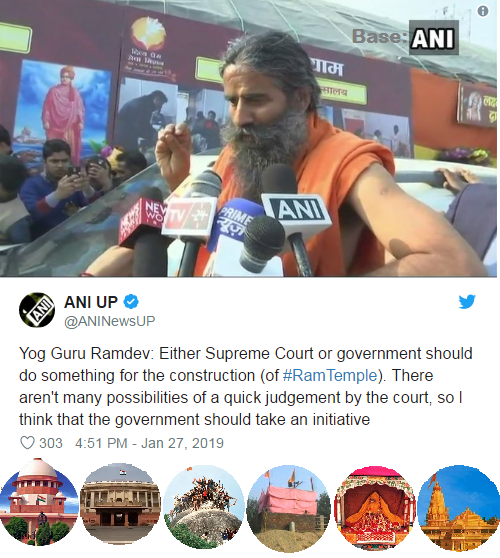Screen dimensions: 500x558
Task: Click the ANI watermark logo on the video
Action: (x=433, y=37)
